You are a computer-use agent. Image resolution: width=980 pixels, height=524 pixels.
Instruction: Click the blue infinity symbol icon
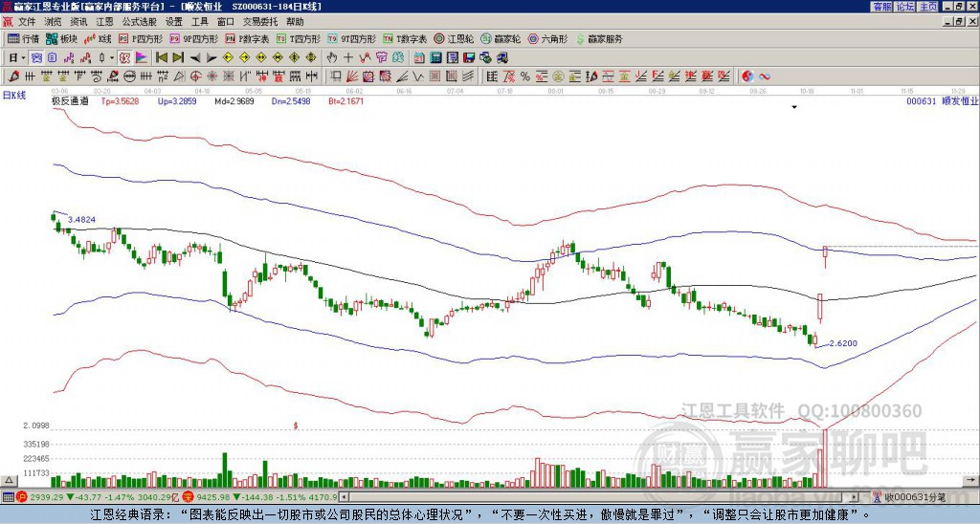(x=764, y=76)
